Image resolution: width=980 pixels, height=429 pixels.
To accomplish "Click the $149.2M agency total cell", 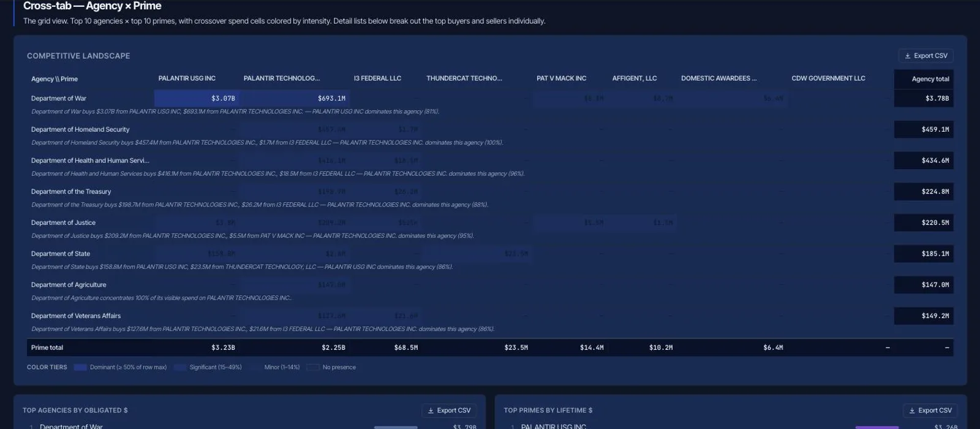I will [924, 316].
